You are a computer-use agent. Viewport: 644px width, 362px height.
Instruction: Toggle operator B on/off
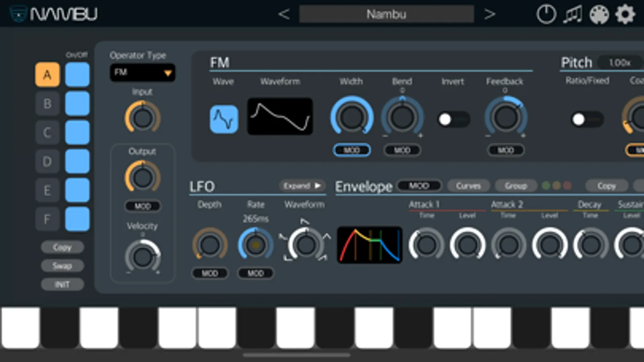(77, 103)
